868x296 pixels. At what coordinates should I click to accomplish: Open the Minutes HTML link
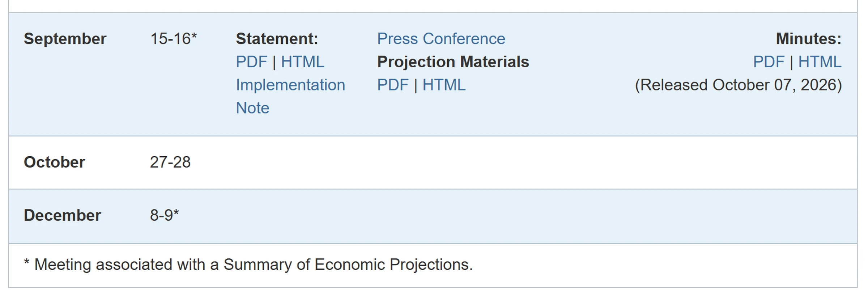point(820,62)
